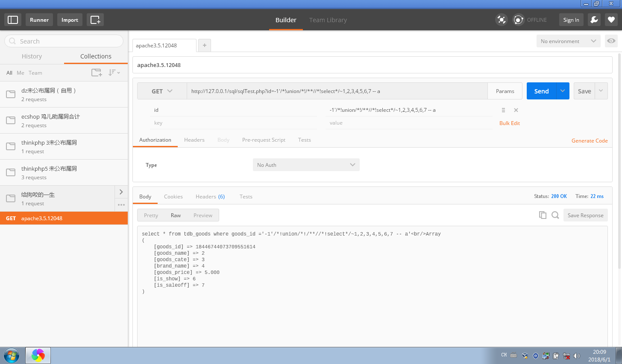Screen dimensions: 622x364
Task: Delete the id parameter row
Action: (516, 110)
